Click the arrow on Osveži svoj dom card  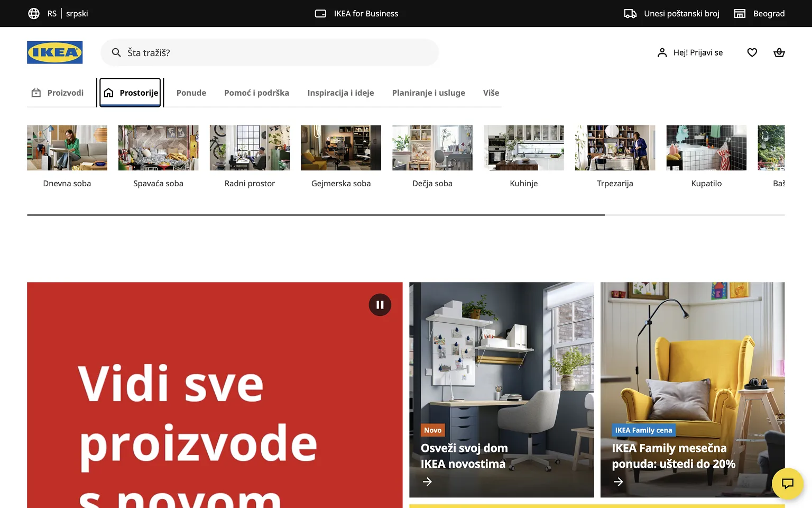coord(427,482)
